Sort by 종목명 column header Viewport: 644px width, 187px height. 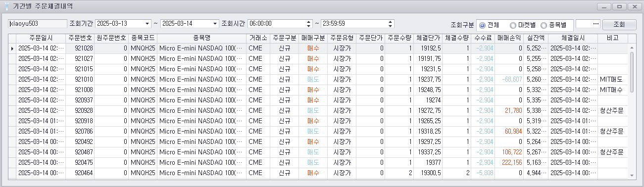coord(202,38)
